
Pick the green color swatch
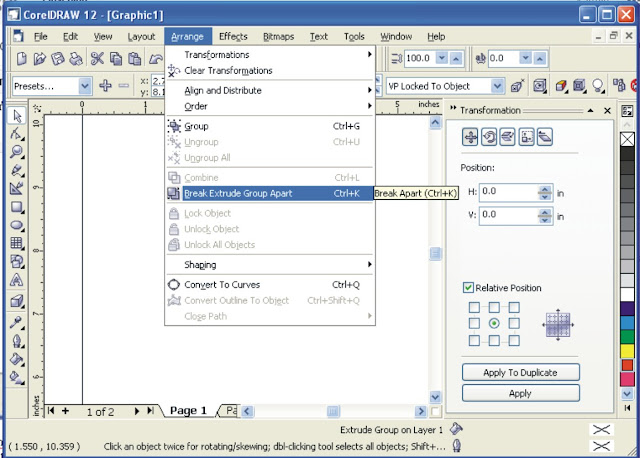point(627,336)
